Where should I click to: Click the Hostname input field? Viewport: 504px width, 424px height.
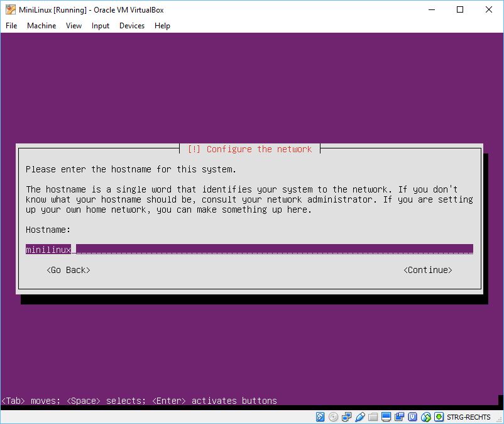tap(249, 249)
